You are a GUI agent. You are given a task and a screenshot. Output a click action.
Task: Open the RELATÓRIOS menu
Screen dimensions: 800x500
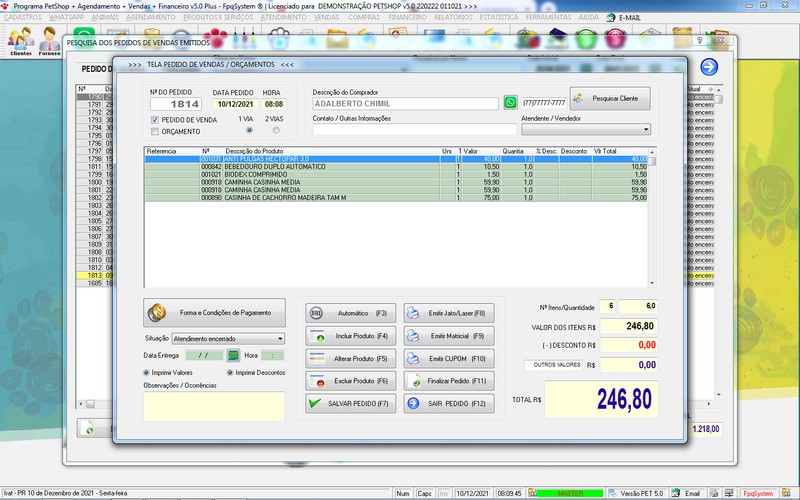(x=453, y=17)
